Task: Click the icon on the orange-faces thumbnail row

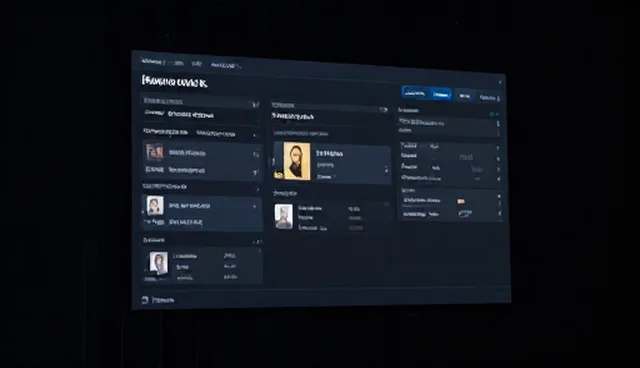Action: pos(256,155)
